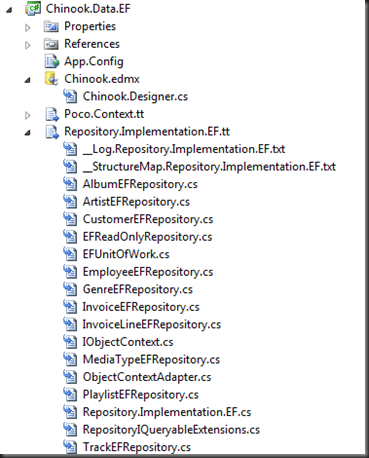Screen dimensions: 369x458
Task: Collapse the Chinook.Data.EF project node
Action: tap(9, 10)
